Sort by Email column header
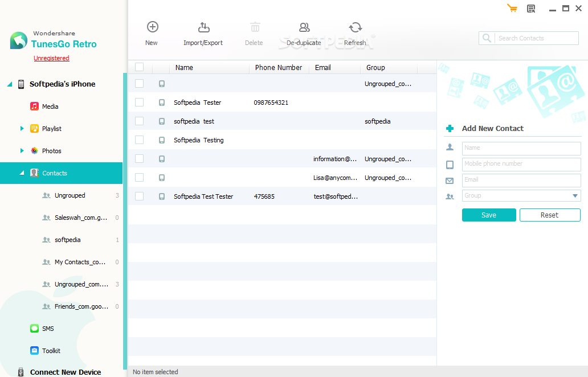The height and width of the screenshot is (377, 588). pos(323,67)
